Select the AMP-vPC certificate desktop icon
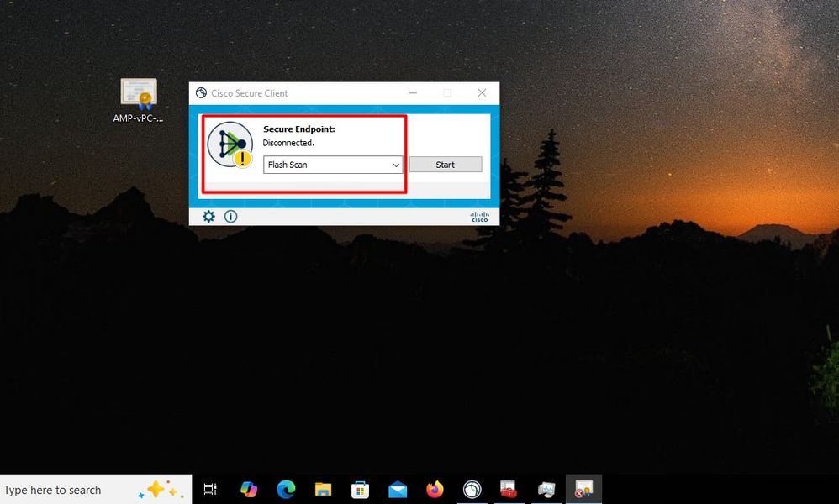 tap(139, 101)
